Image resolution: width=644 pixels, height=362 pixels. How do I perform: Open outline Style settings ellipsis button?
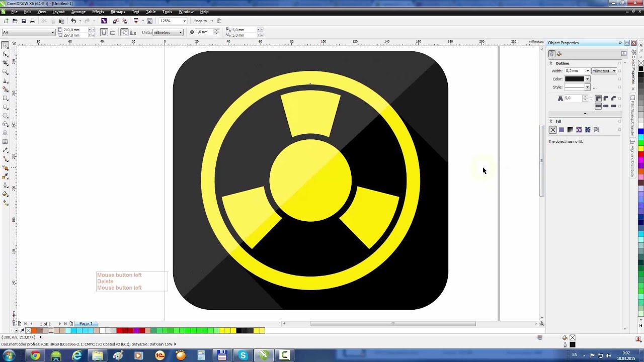[x=595, y=87]
